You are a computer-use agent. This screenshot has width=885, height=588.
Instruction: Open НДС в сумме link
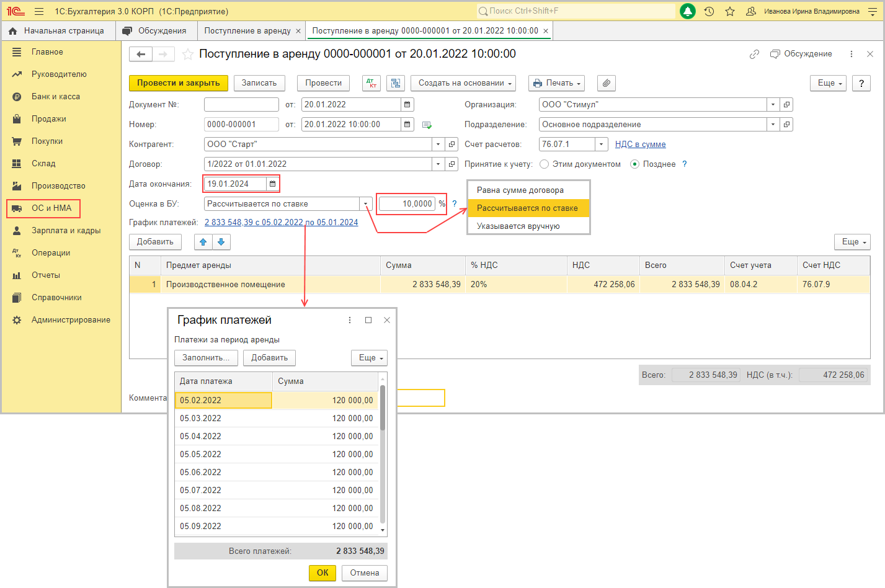(x=640, y=145)
